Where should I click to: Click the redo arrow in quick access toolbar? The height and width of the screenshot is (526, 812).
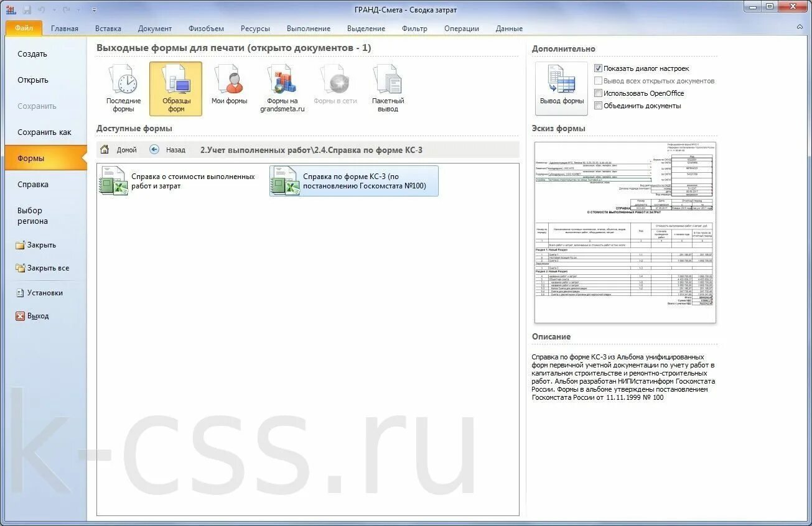66,10
